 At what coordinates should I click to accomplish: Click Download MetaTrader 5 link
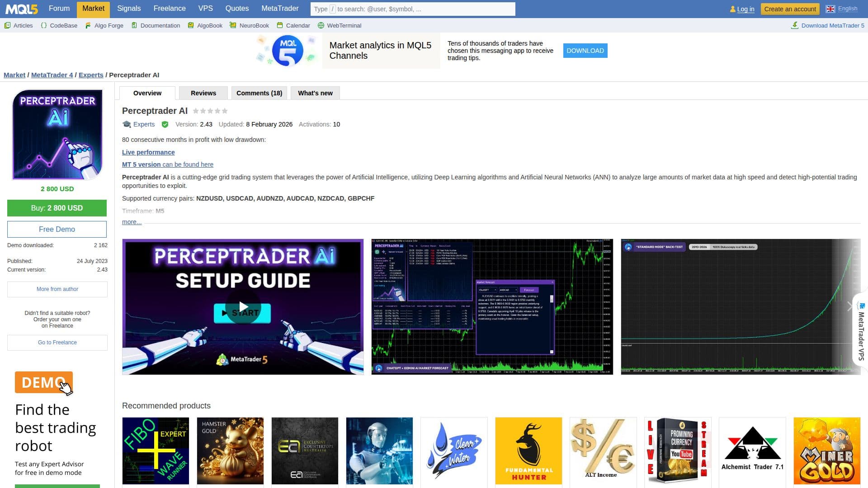[828, 25]
